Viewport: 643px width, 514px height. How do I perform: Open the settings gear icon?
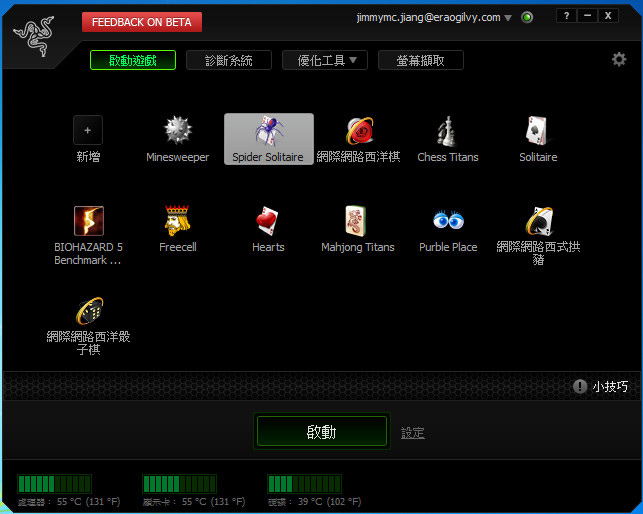(x=619, y=59)
